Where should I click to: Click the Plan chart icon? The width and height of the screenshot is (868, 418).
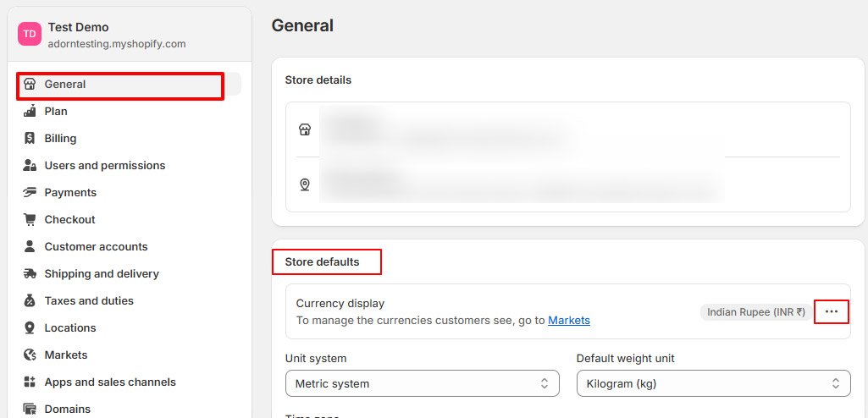30,111
